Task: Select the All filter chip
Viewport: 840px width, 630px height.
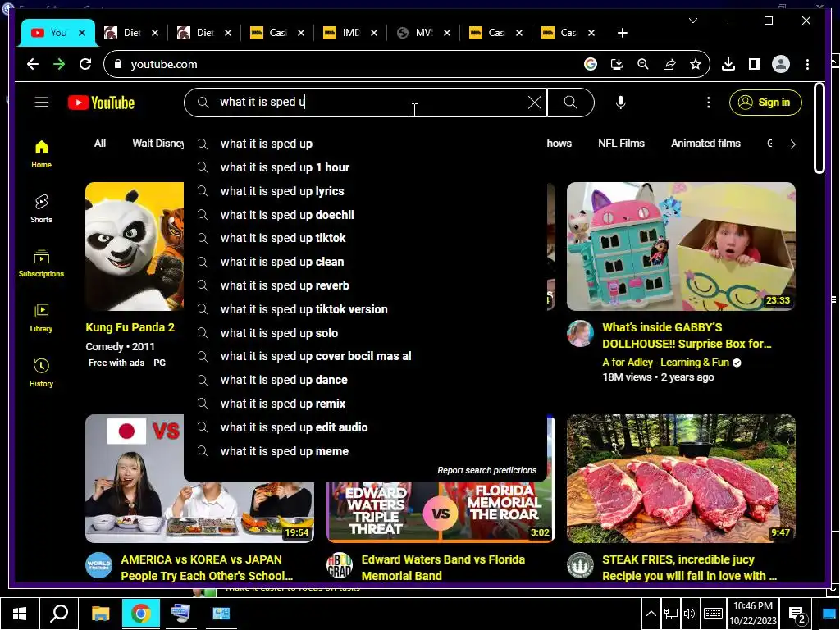Action: 100,144
